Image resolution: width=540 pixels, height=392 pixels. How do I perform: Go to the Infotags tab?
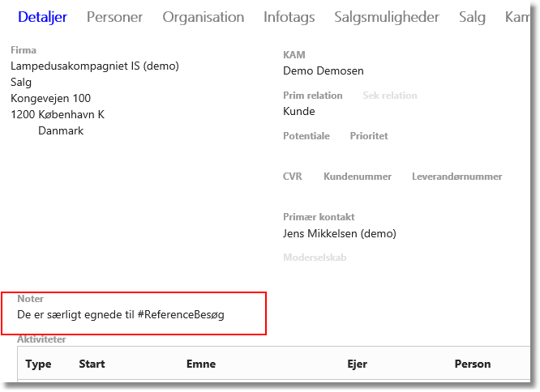pos(289,17)
